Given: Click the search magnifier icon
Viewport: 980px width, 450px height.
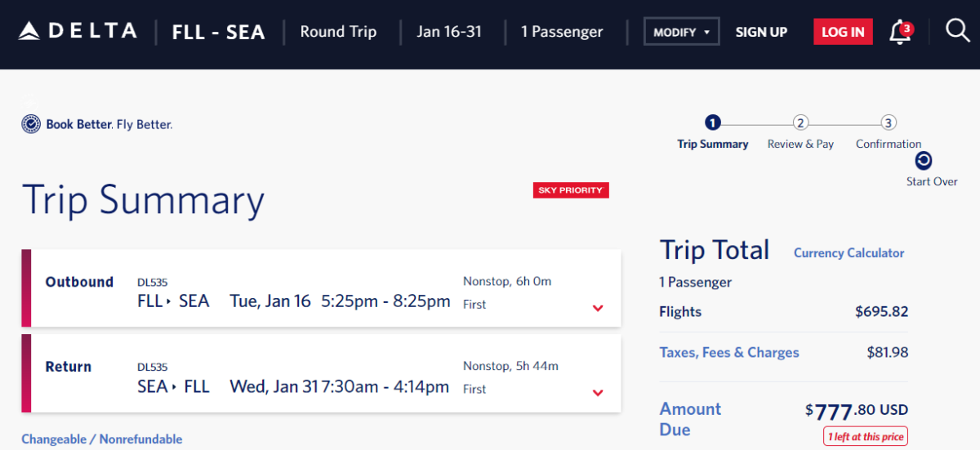Looking at the screenshot, I should click(957, 31).
